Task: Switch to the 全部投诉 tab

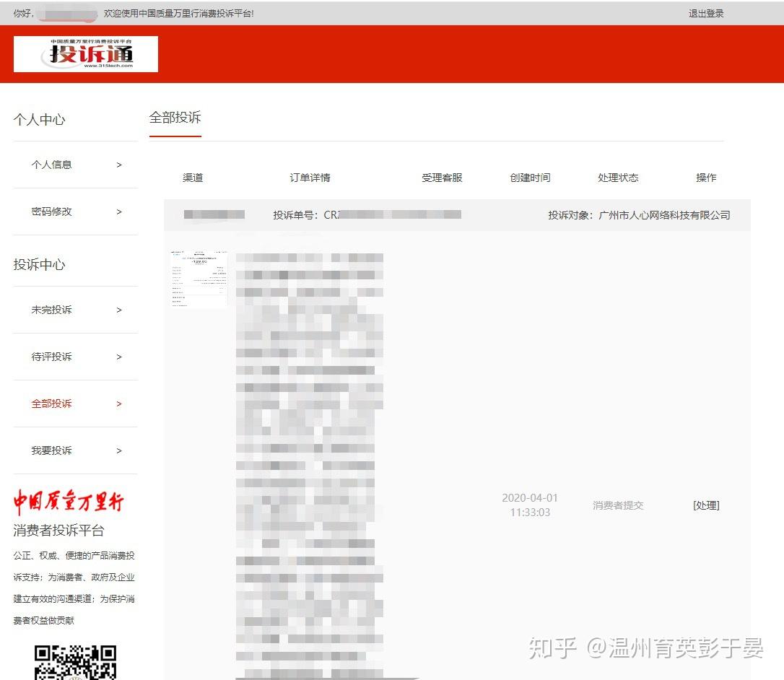Action: 175,119
